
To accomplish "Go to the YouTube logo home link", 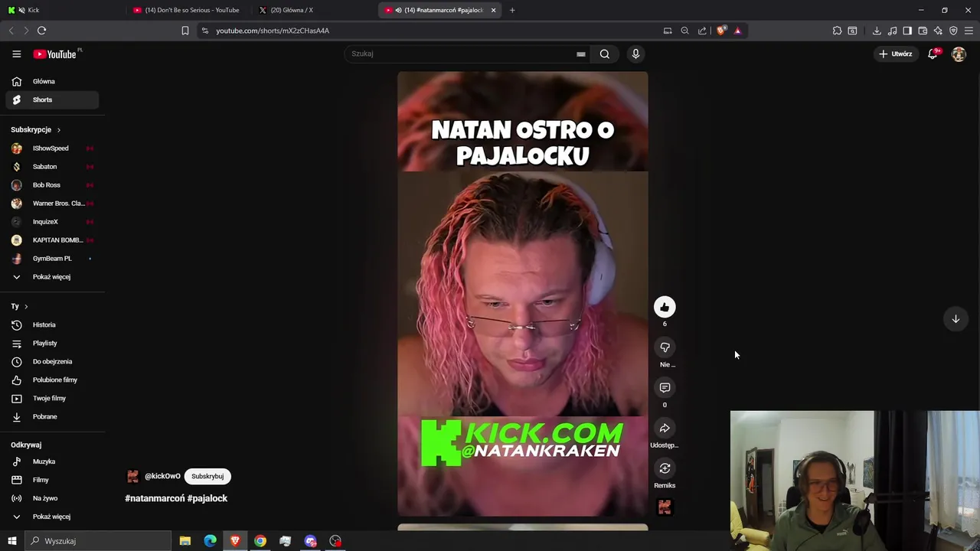I will 55,54.
